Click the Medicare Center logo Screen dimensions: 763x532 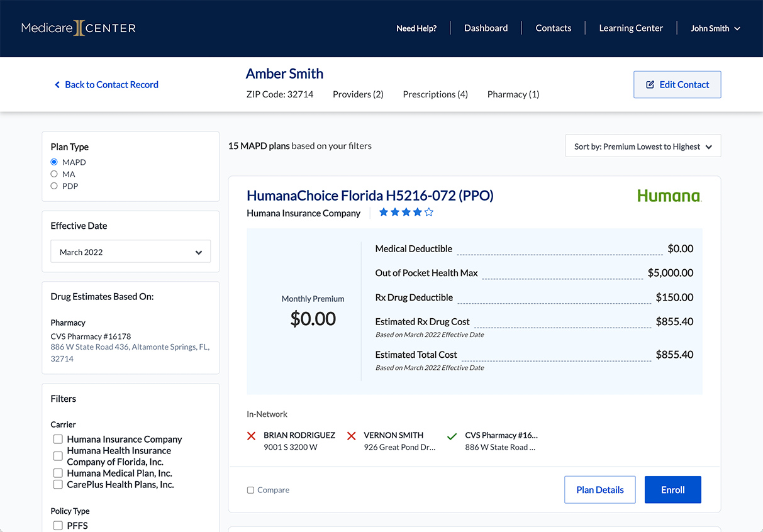coord(79,28)
